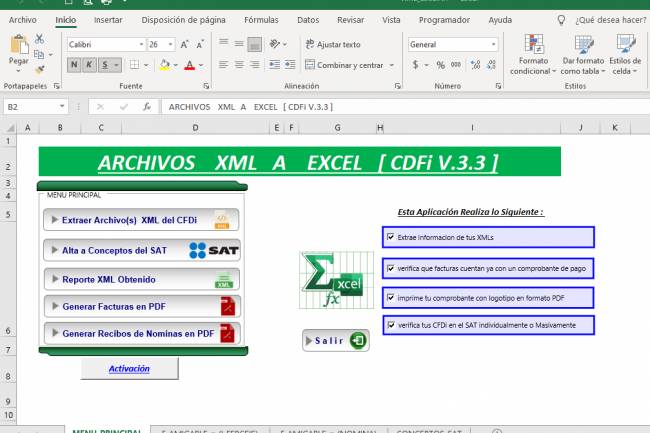The height and width of the screenshot is (433, 650).
Task: Center text horizontally in the cell
Action: pyautogui.click(x=239, y=65)
